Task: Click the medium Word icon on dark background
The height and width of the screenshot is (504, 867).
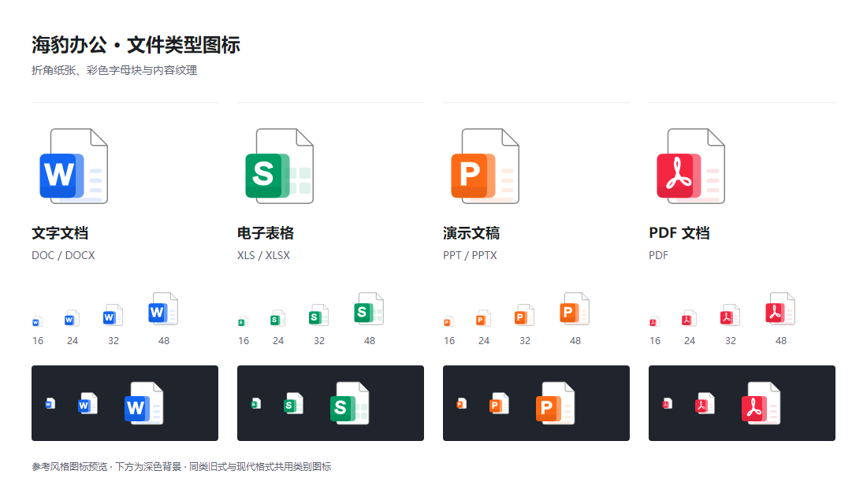Action: tap(88, 403)
